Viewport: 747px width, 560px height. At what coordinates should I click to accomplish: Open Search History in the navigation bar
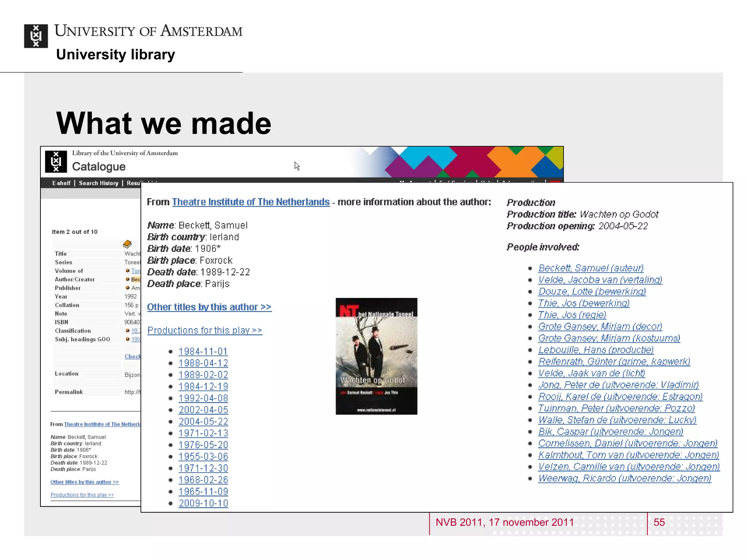[x=98, y=183]
